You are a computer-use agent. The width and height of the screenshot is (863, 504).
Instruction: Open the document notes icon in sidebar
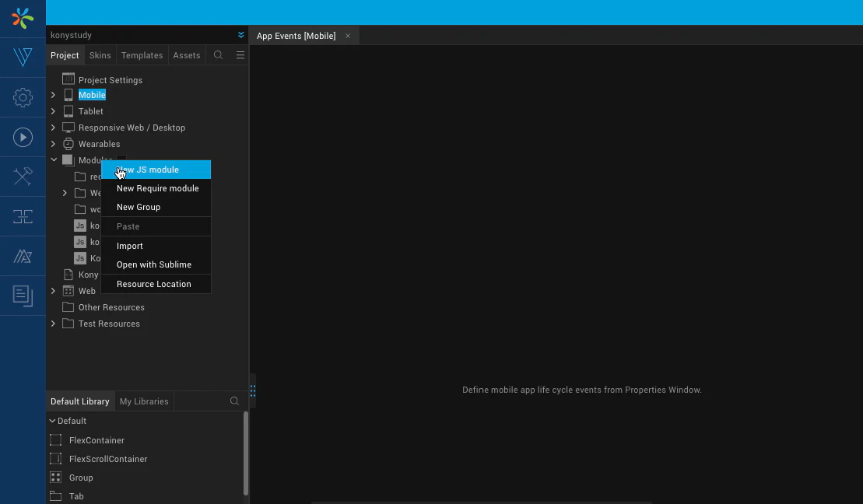coord(23,296)
